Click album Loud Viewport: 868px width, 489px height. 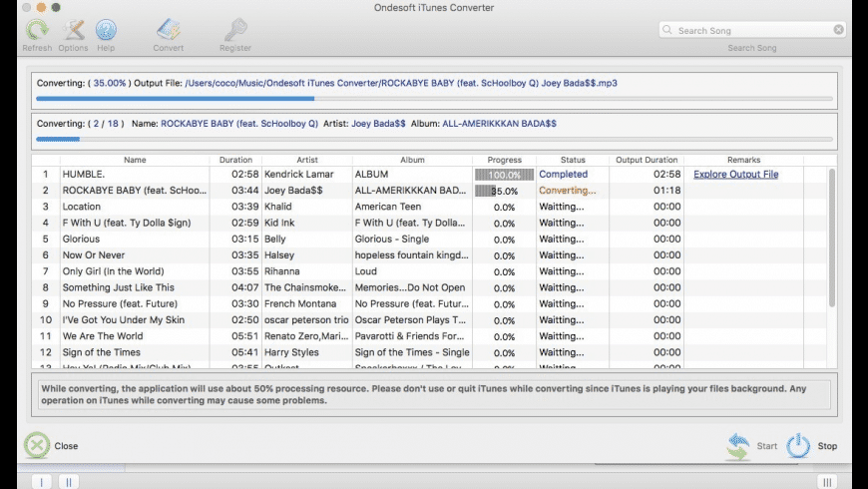coord(366,271)
